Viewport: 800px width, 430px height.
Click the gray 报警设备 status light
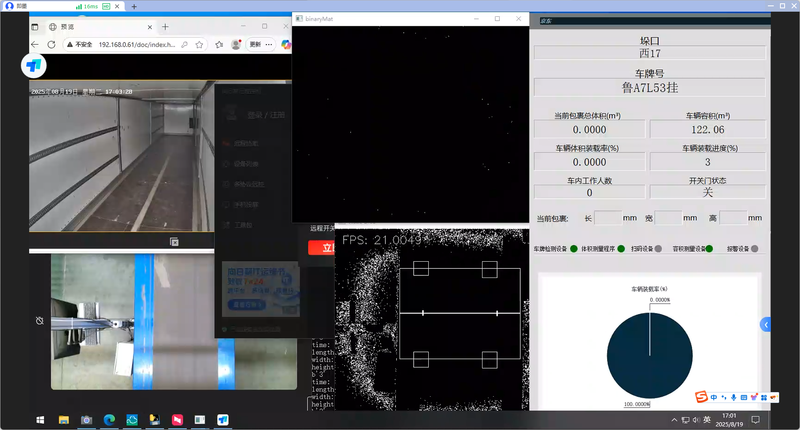click(755, 249)
